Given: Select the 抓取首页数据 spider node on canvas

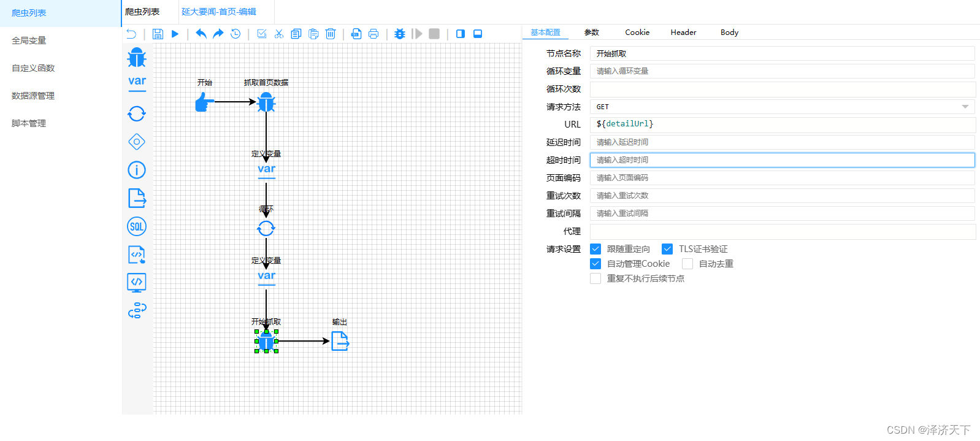Looking at the screenshot, I should [x=266, y=102].
